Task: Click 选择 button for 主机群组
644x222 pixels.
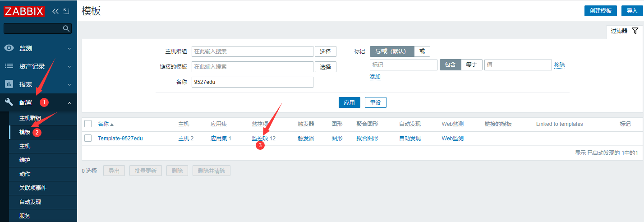Action: pyautogui.click(x=325, y=51)
